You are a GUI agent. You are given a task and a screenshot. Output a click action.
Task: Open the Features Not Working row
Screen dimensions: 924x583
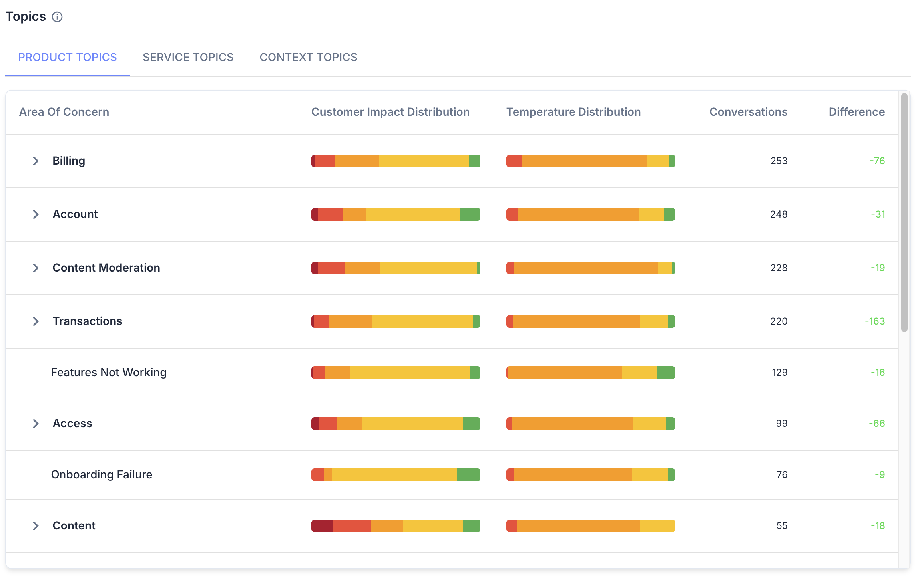[x=452, y=373]
